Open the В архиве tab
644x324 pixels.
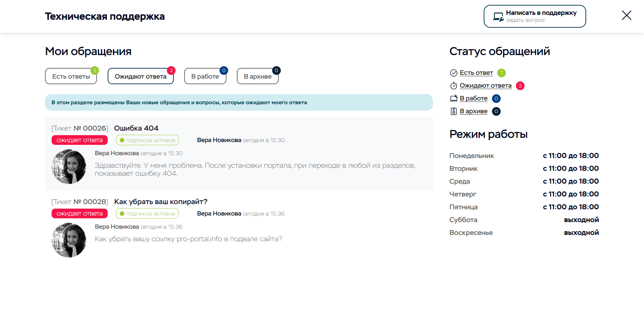(x=258, y=77)
